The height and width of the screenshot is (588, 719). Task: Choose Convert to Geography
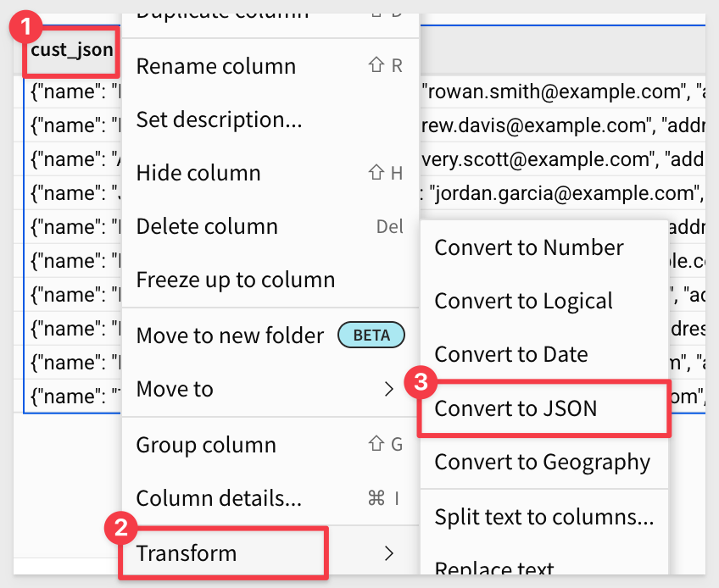click(543, 462)
